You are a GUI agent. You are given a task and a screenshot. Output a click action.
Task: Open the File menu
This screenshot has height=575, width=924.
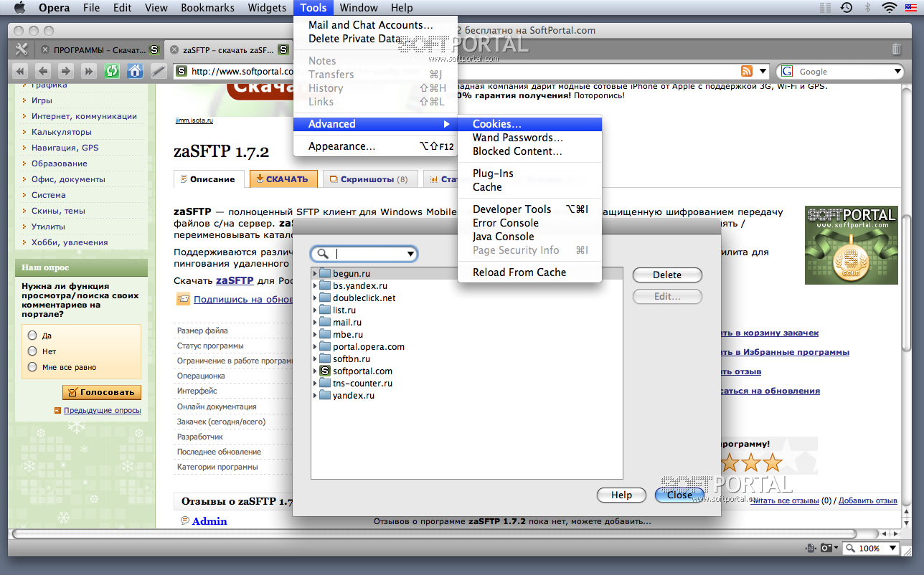(x=91, y=8)
